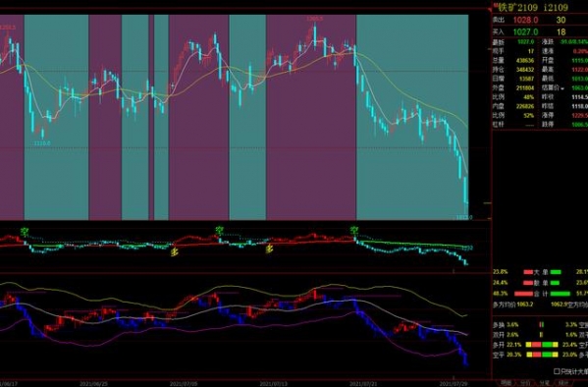Click the 空 signal between 07/05 and 07/13
Viewport: 588px width, 387px height.
(220, 230)
